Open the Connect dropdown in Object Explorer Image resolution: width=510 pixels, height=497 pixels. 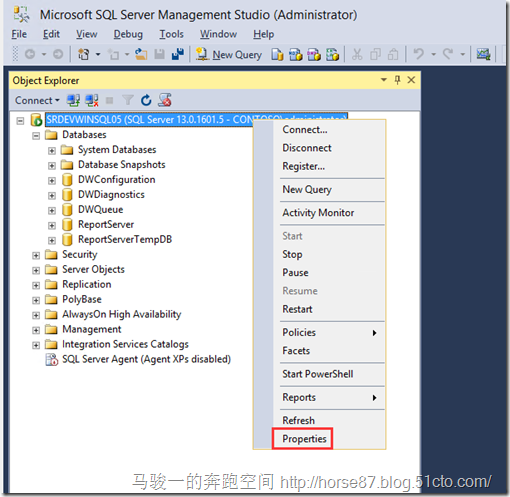(x=37, y=100)
